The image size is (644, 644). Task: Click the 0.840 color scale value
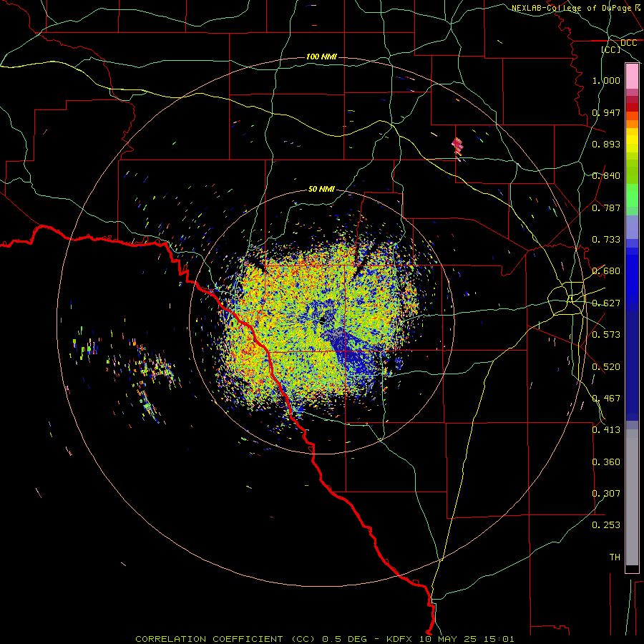pyautogui.click(x=606, y=176)
